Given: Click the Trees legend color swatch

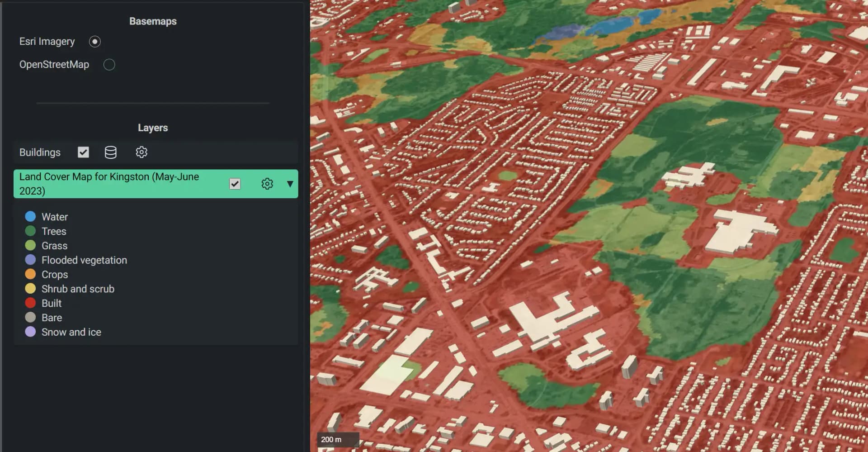Looking at the screenshot, I should pos(30,231).
